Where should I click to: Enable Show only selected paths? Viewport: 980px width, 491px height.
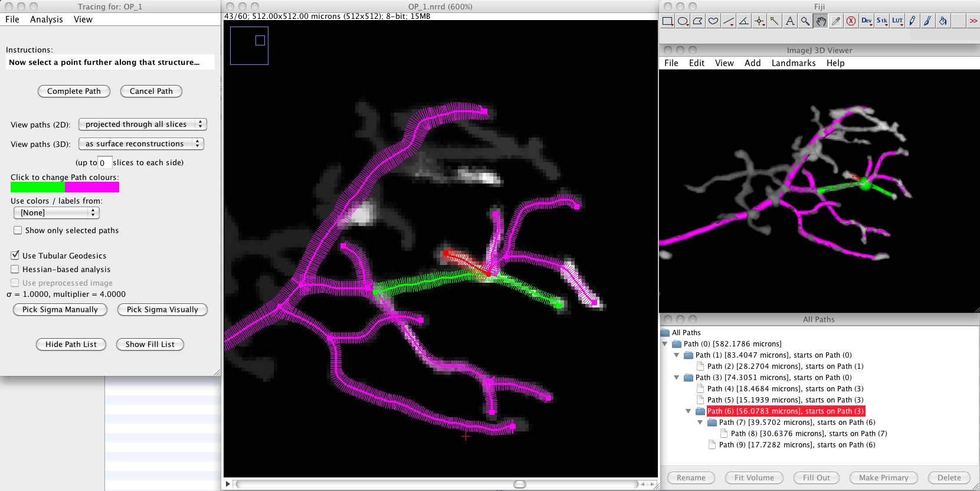[18, 230]
